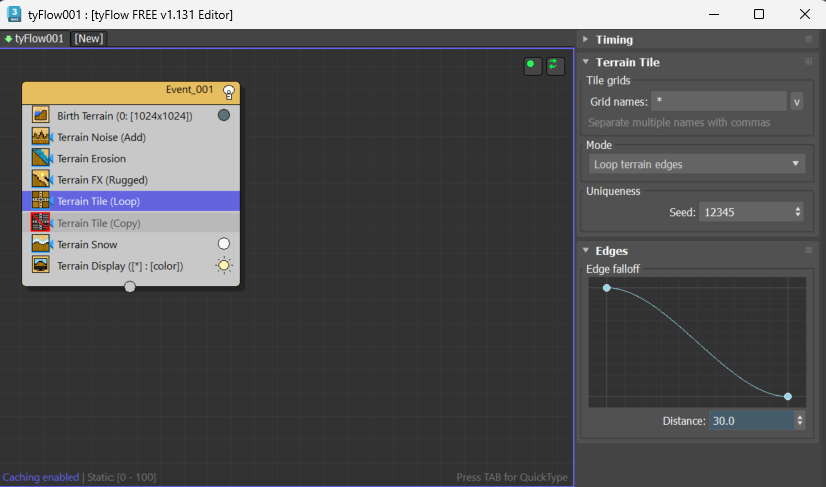Select the Terrain Noise operator icon
Screen dimensions: 826x487
click(41, 137)
